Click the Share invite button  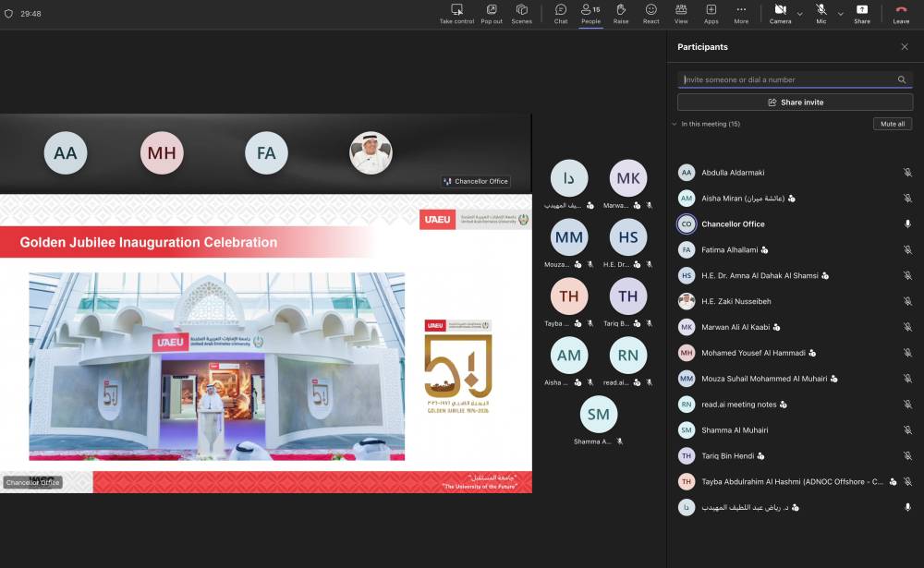[x=795, y=103]
